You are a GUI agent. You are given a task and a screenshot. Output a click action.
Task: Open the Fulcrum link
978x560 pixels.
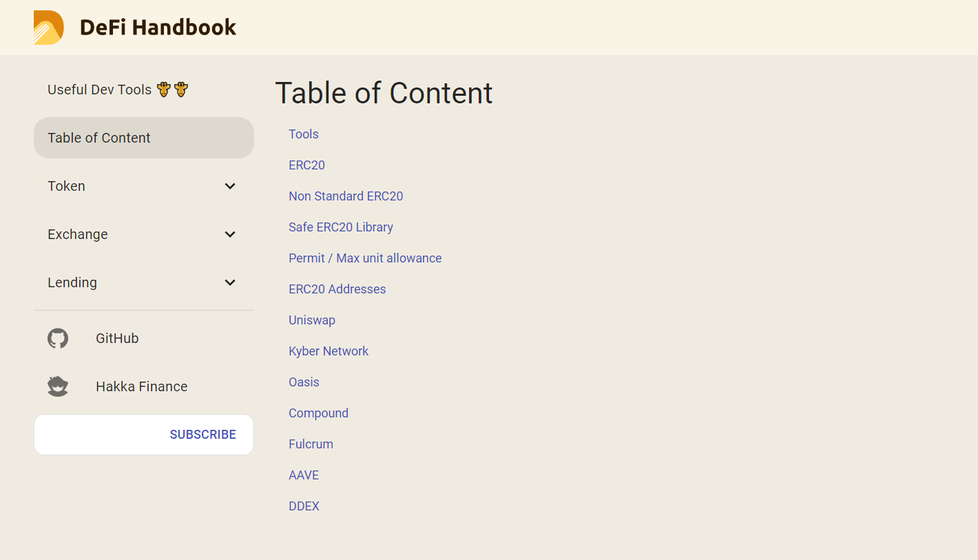(x=311, y=444)
